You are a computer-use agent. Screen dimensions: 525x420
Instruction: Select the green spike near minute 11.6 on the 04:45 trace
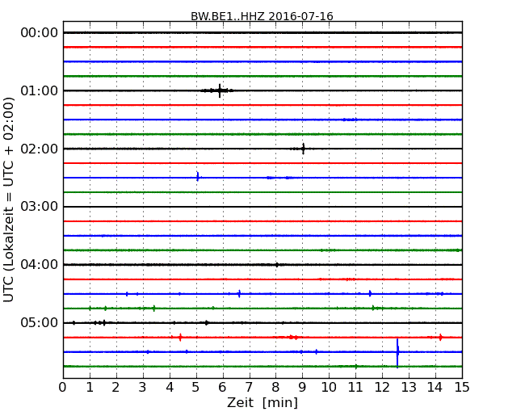pos(373,308)
